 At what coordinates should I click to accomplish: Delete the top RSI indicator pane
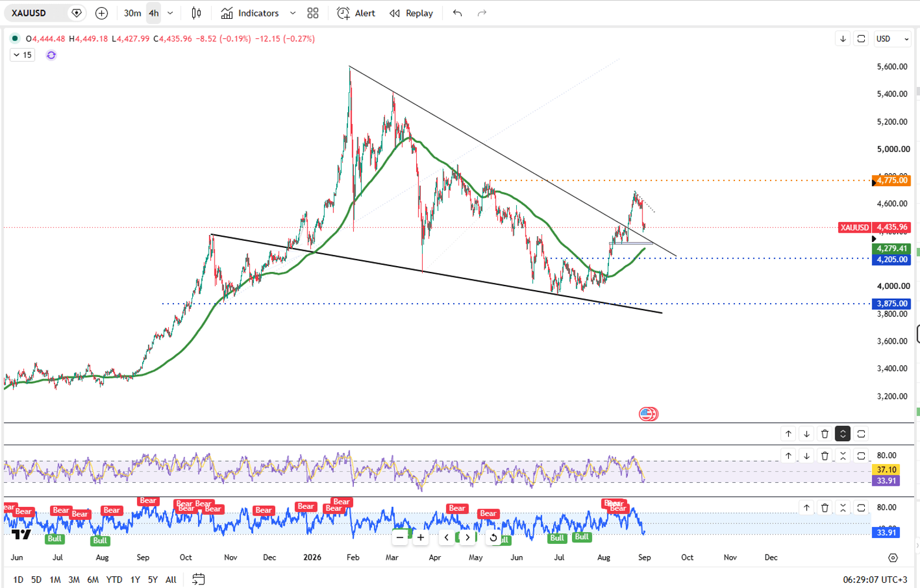point(825,455)
